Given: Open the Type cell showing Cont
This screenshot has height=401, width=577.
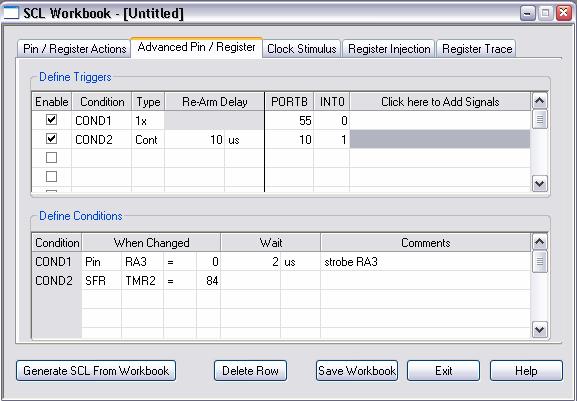Looking at the screenshot, I should pyautogui.click(x=148, y=139).
